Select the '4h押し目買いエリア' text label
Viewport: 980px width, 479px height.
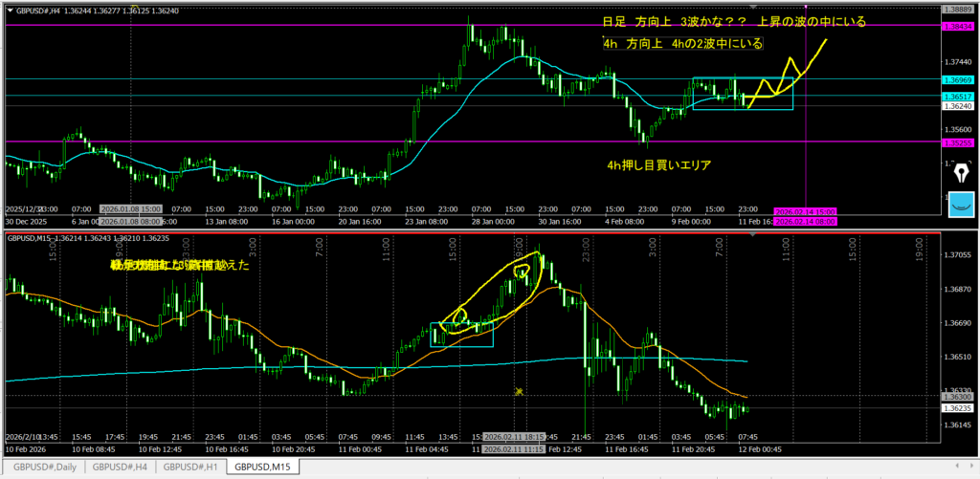[658, 165]
